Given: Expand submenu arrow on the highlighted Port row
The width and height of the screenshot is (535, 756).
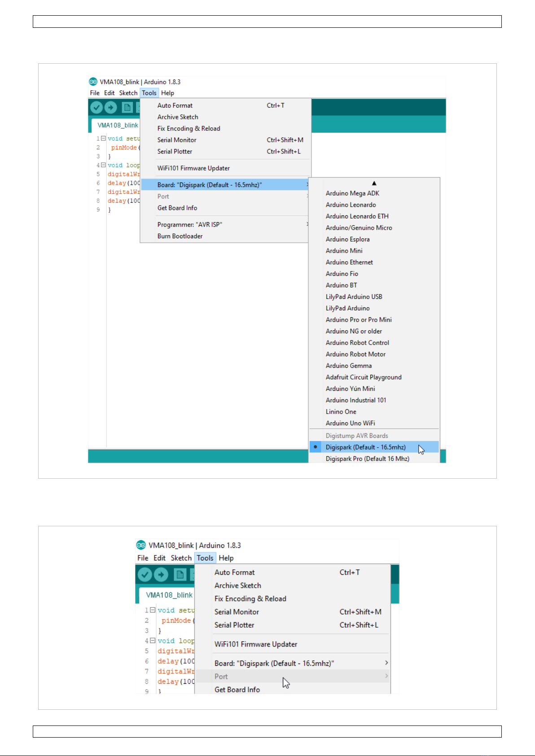Looking at the screenshot, I should 386,676.
